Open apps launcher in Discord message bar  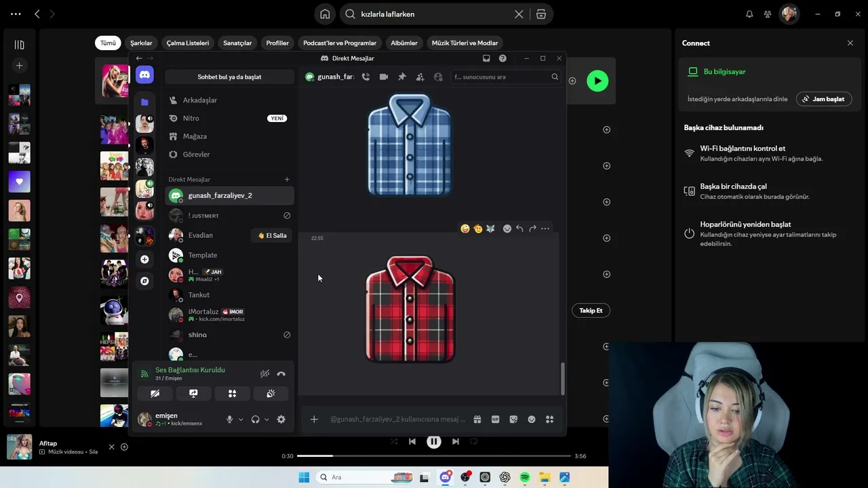click(x=550, y=420)
